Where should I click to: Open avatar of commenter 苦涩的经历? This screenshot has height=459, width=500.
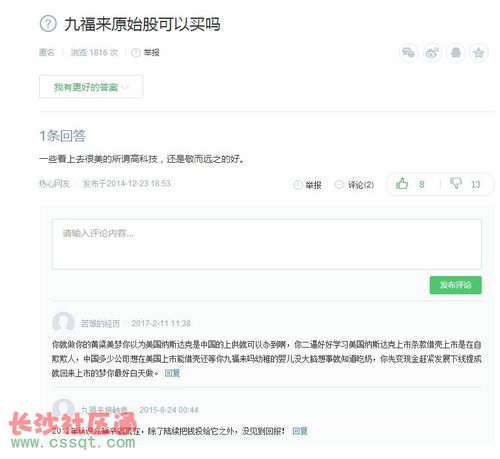(x=63, y=323)
